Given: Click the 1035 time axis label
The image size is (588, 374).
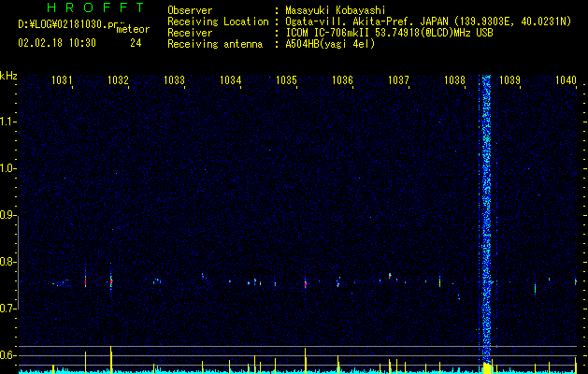Looking at the screenshot, I should tap(286, 80).
